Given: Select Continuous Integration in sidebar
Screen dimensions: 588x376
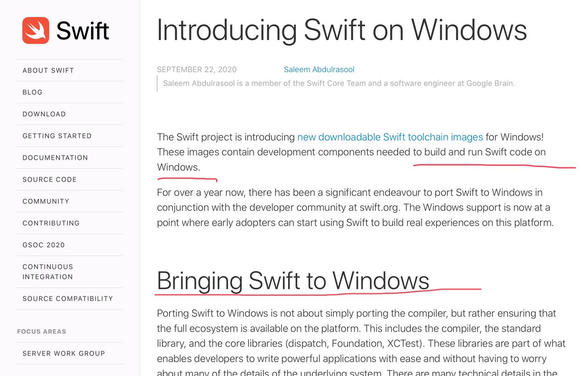Looking at the screenshot, I should pos(48,272).
